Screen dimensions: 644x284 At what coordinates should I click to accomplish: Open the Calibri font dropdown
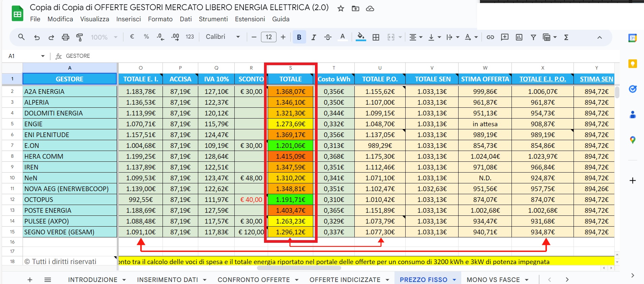[223, 37]
